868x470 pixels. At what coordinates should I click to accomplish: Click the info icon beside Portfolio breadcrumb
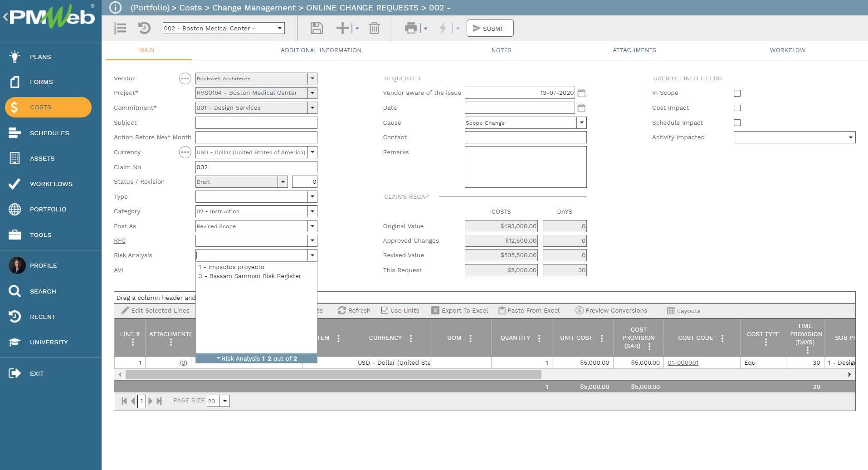[x=116, y=8]
